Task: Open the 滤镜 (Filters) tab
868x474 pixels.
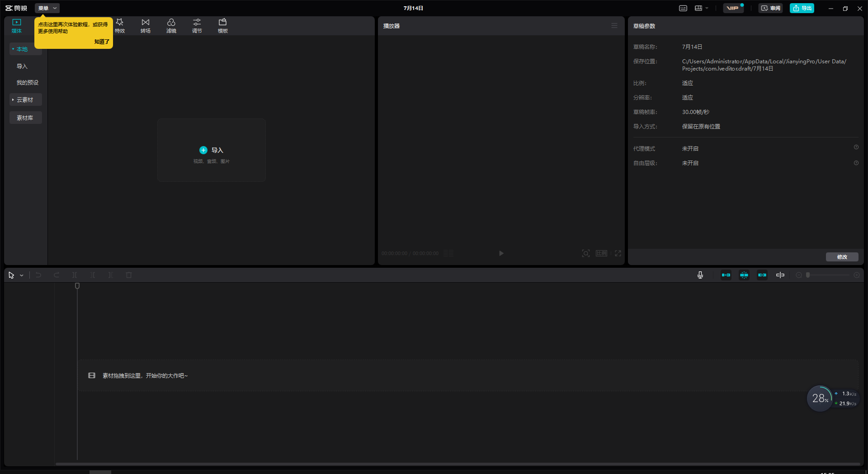Action: [x=171, y=26]
